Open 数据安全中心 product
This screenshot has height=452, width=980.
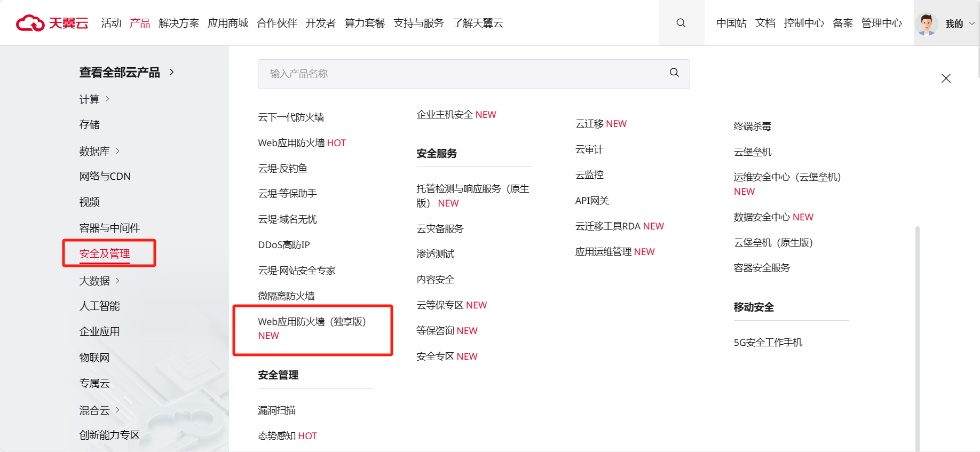click(773, 217)
